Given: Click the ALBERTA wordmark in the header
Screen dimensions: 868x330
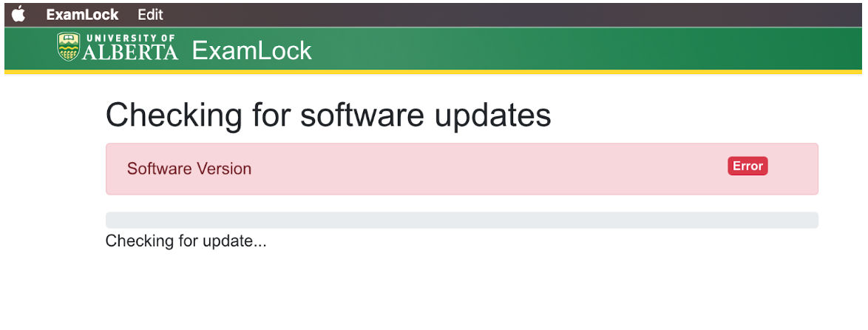Looking at the screenshot, I should click(129, 53).
